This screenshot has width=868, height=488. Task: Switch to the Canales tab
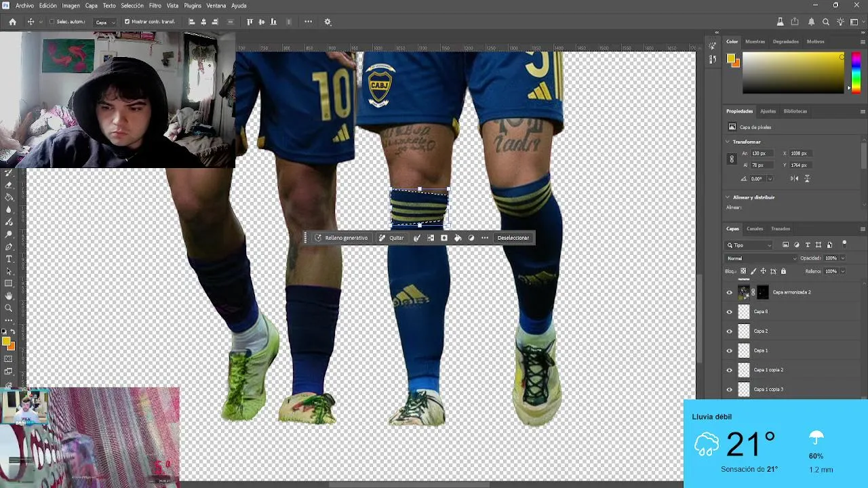pyautogui.click(x=755, y=228)
